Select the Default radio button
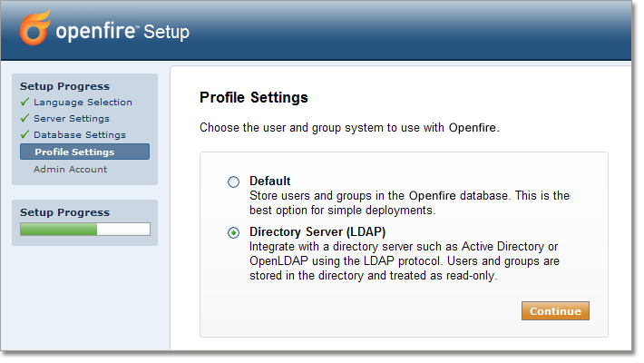The width and height of the screenshot is (644, 363). point(234,182)
